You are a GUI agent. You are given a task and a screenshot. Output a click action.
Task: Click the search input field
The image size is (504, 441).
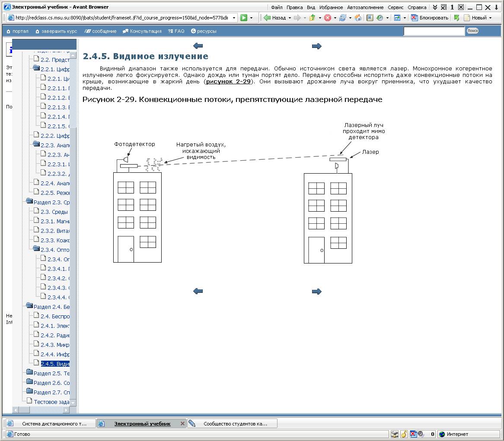434,31
